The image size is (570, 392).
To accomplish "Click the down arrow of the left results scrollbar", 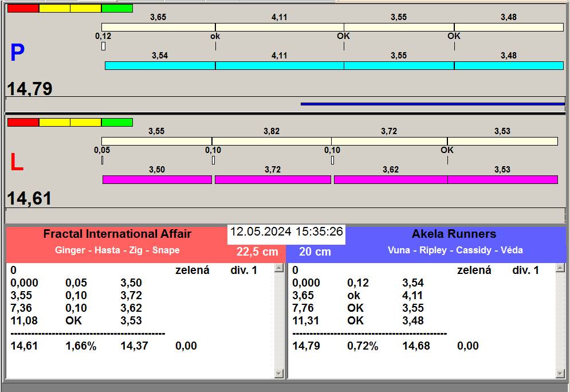I will tap(279, 374).
